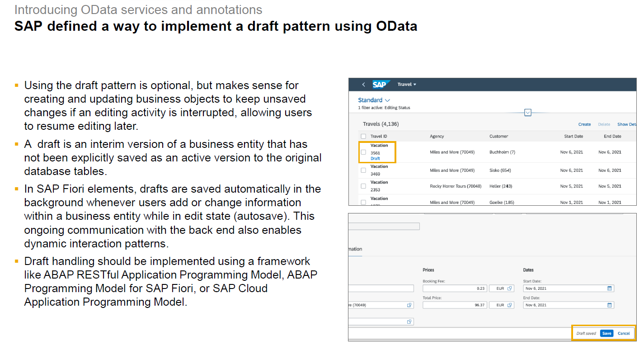Click the Travel ID column header
This screenshot has height=350, width=644.
point(379,136)
